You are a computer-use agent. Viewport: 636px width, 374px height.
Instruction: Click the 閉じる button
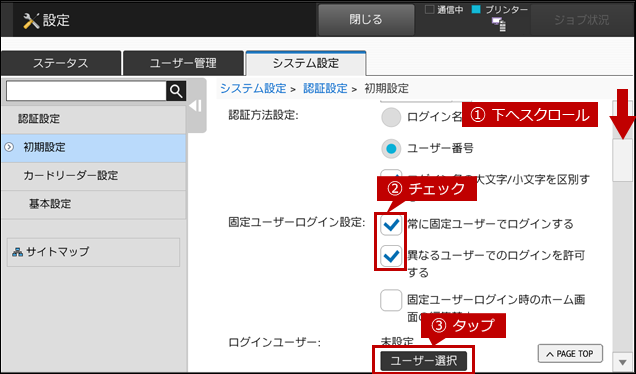[x=366, y=19]
